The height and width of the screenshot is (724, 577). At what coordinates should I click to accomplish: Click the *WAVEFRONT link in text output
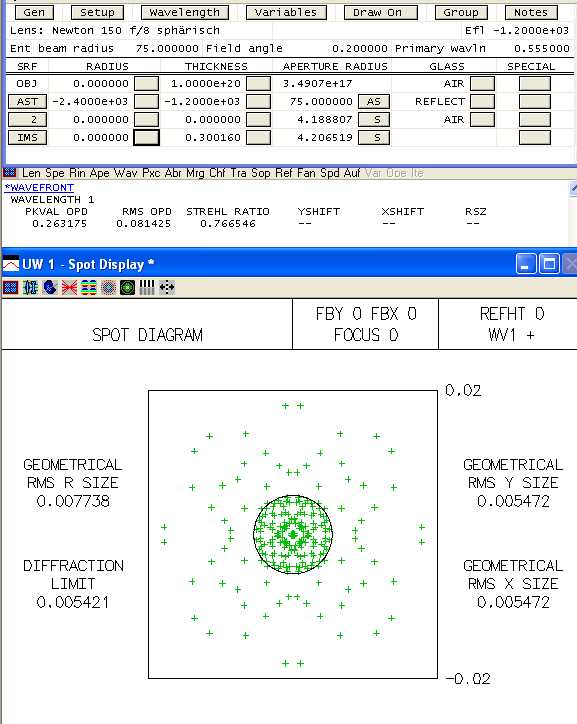click(39, 187)
